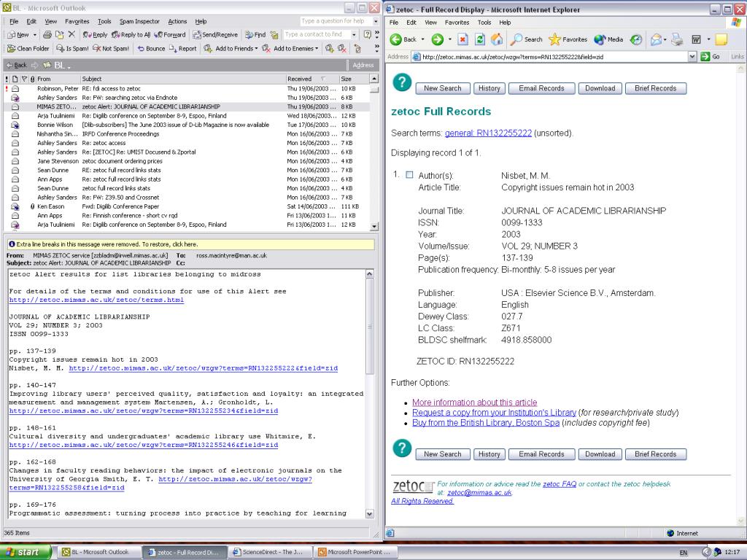Delete the message with Outlook's X icon
Screen dimensions: 747x560
72,34
